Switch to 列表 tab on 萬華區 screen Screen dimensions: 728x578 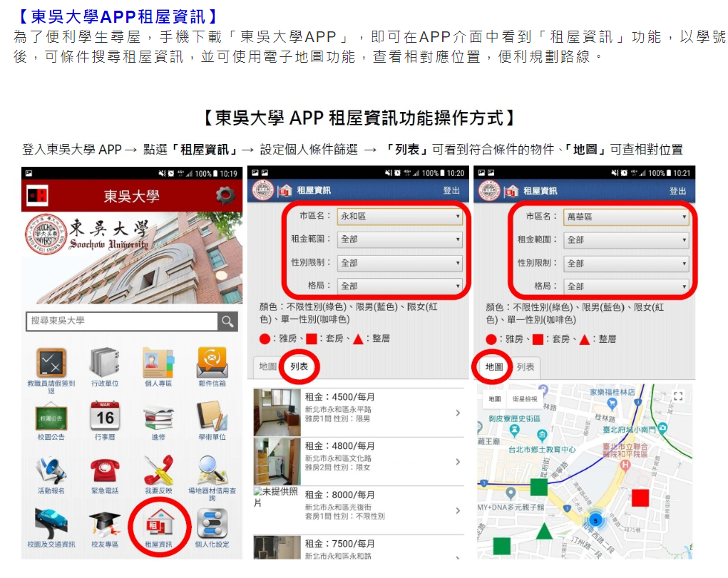click(x=526, y=367)
